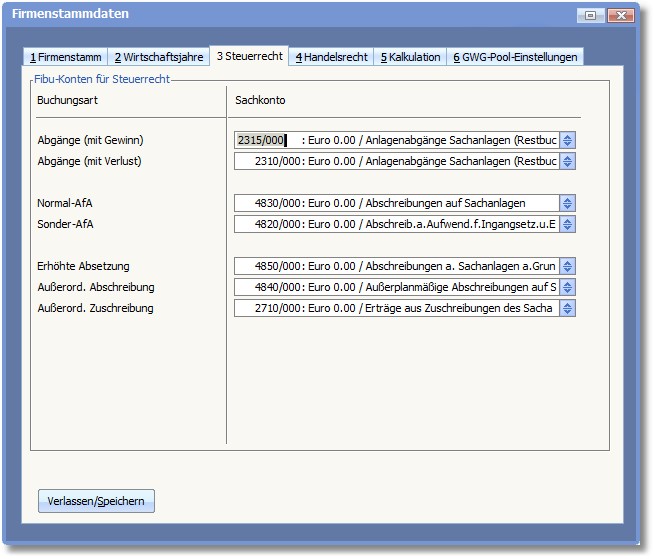Click the Normal-AfA account field 4830/000

point(396,203)
